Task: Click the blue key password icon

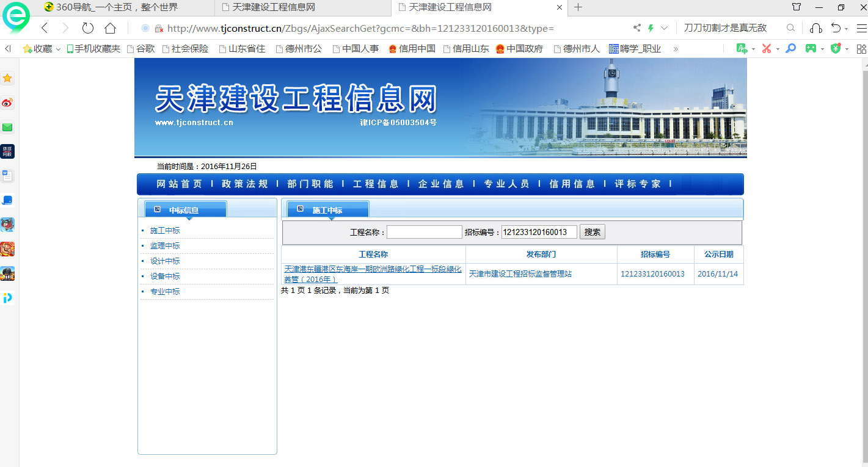Action: tap(790, 48)
